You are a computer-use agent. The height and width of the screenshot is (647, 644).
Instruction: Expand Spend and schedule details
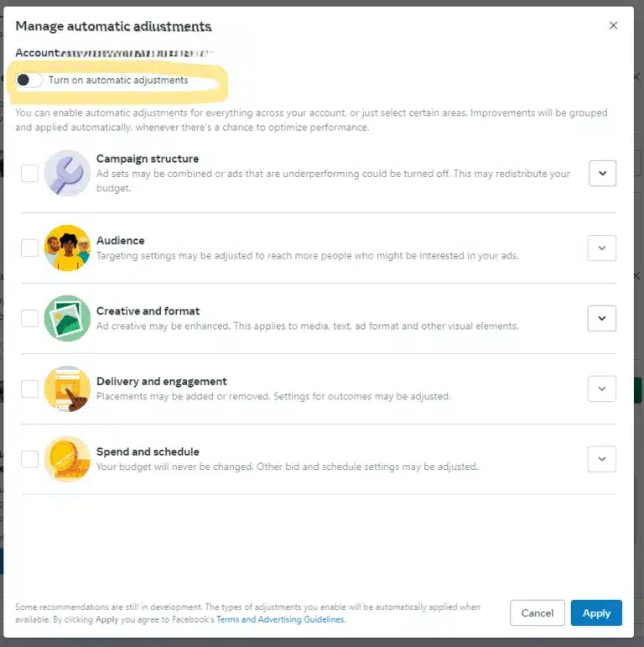click(602, 459)
